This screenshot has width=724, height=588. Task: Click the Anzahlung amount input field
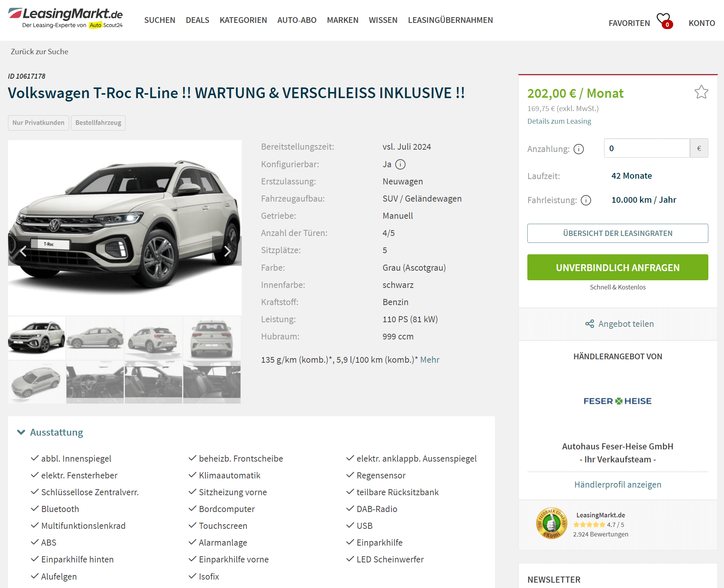tap(647, 148)
